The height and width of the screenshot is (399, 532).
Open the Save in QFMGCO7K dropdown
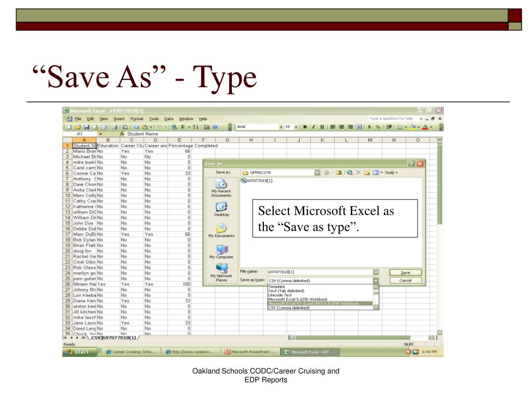(x=317, y=172)
